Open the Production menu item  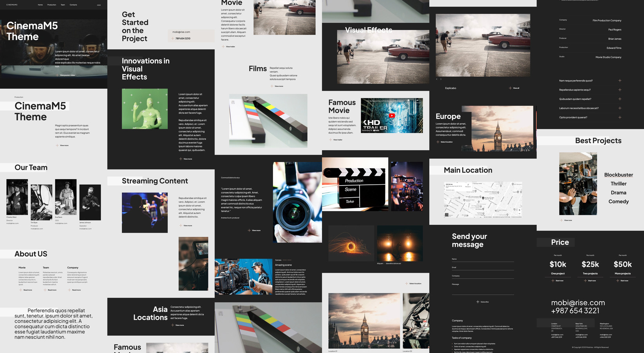coord(52,5)
